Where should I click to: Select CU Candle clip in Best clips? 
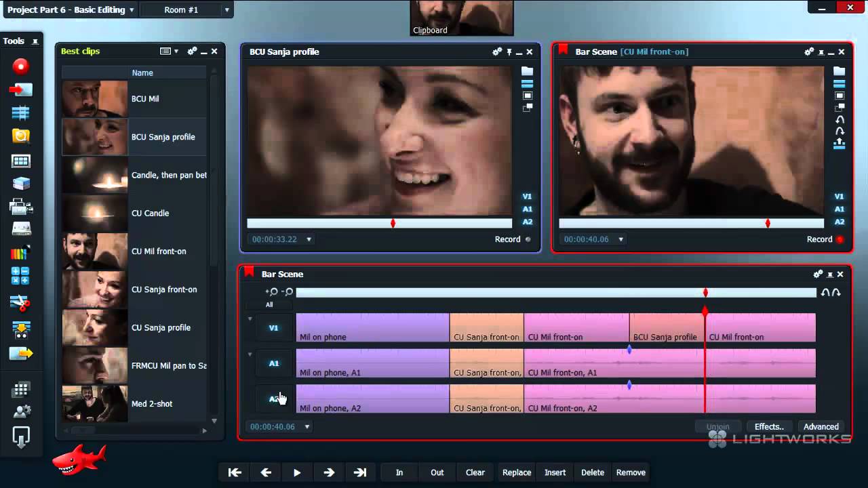(x=134, y=213)
